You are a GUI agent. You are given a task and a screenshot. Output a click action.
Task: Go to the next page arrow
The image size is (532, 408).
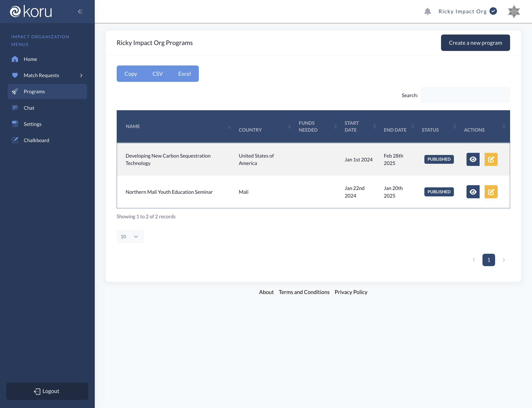(x=504, y=260)
